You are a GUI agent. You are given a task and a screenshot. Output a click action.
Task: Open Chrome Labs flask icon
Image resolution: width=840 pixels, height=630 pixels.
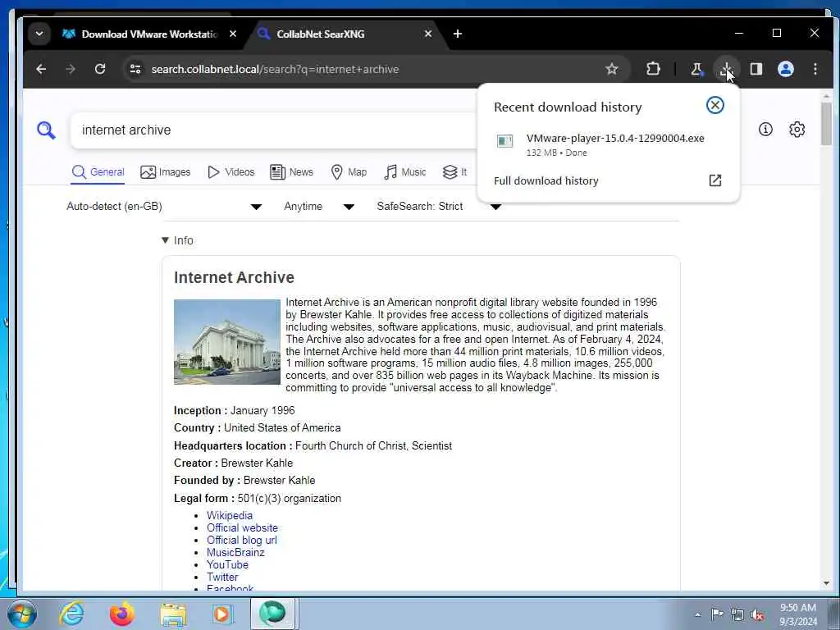click(696, 69)
